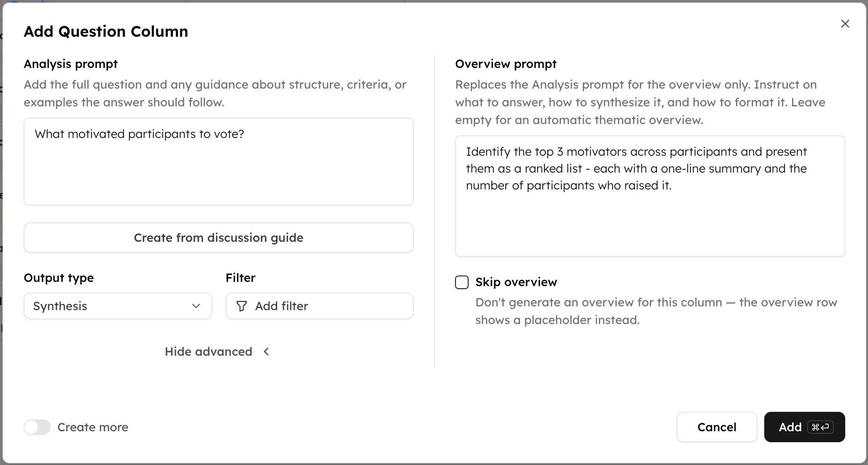Toggle the Create more switch
The height and width of the screenshot is (465, 868).
point(37,427)
